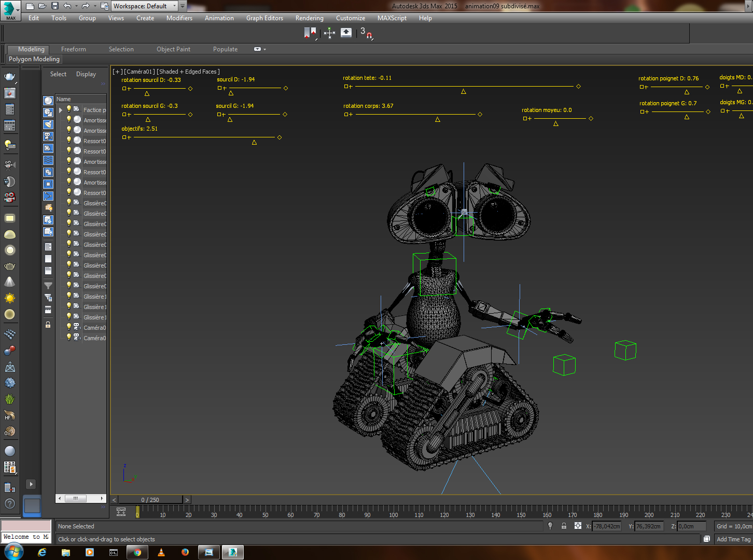This screenshot has height=560, width=753.
Task: Click the Add Time Tag button
Action: click(733, 539)
